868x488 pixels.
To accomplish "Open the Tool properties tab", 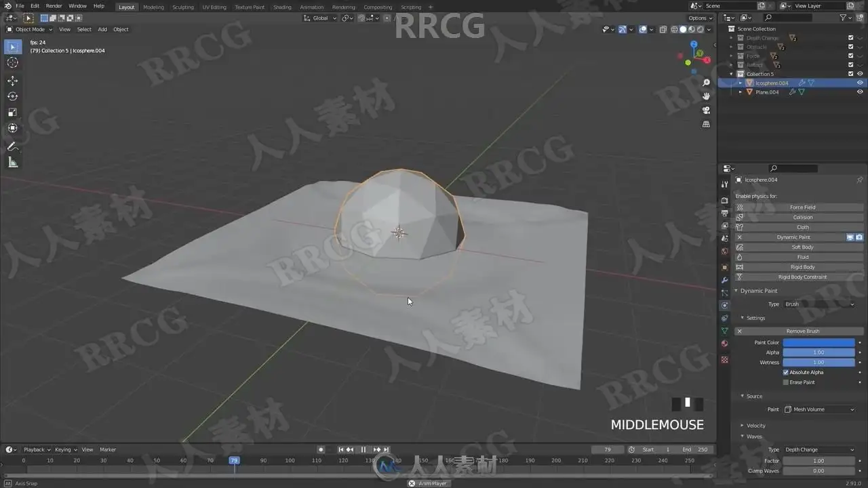I will click(724, 184).
